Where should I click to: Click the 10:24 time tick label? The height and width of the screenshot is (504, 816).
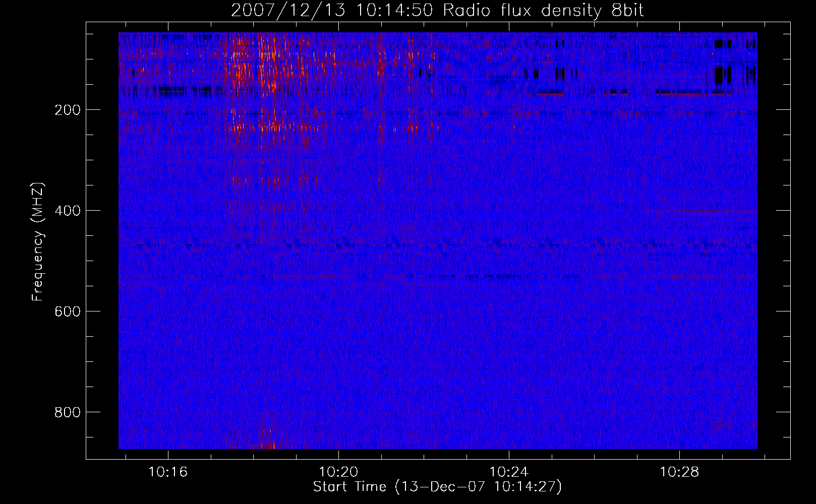coord(509,472)
